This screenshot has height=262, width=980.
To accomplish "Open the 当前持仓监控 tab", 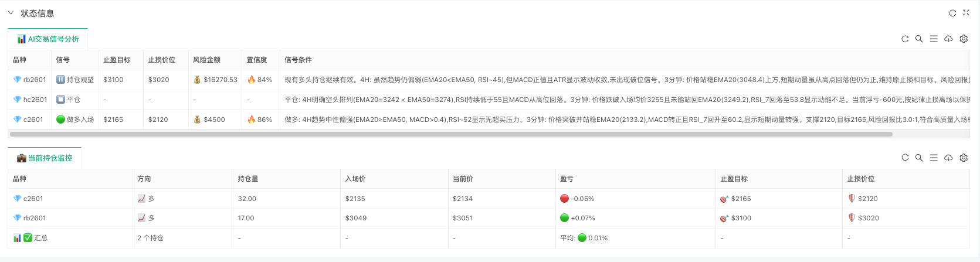I will [45, 158].
